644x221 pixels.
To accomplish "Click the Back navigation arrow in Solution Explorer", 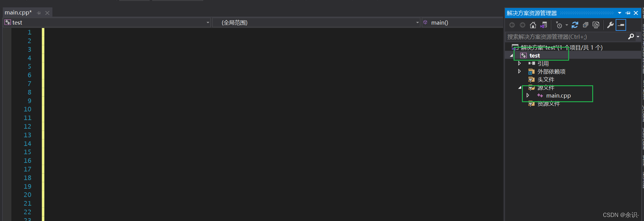I will click(x=512, y=25).
